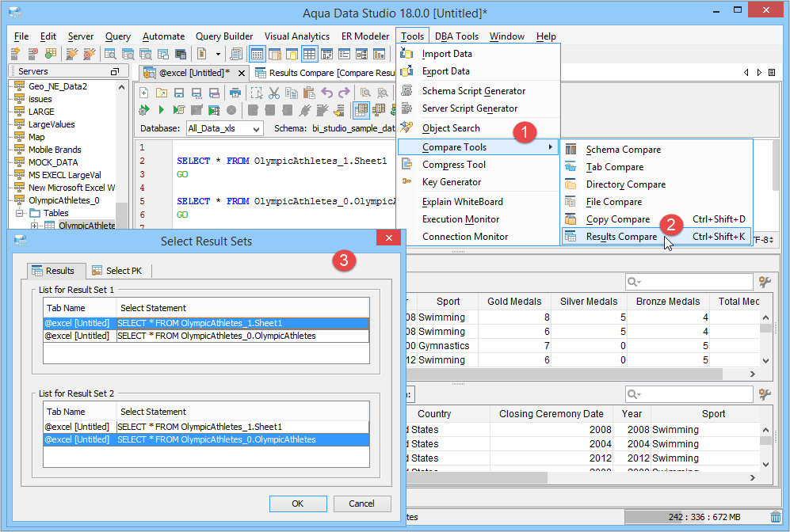Click the Open file folder icon

(x=162, y=93)
